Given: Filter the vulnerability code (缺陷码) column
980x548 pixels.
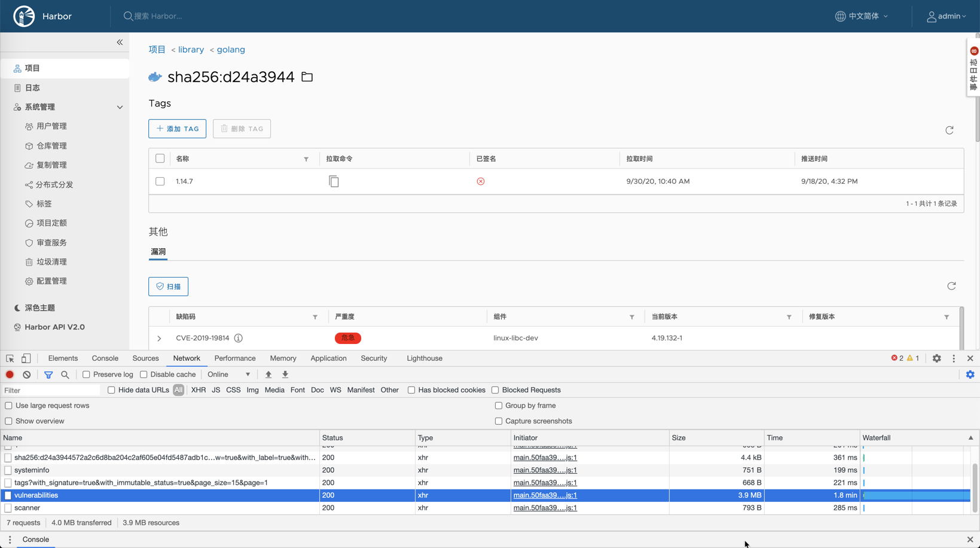Looking at the screenshot, I should (x=315, y=317).
